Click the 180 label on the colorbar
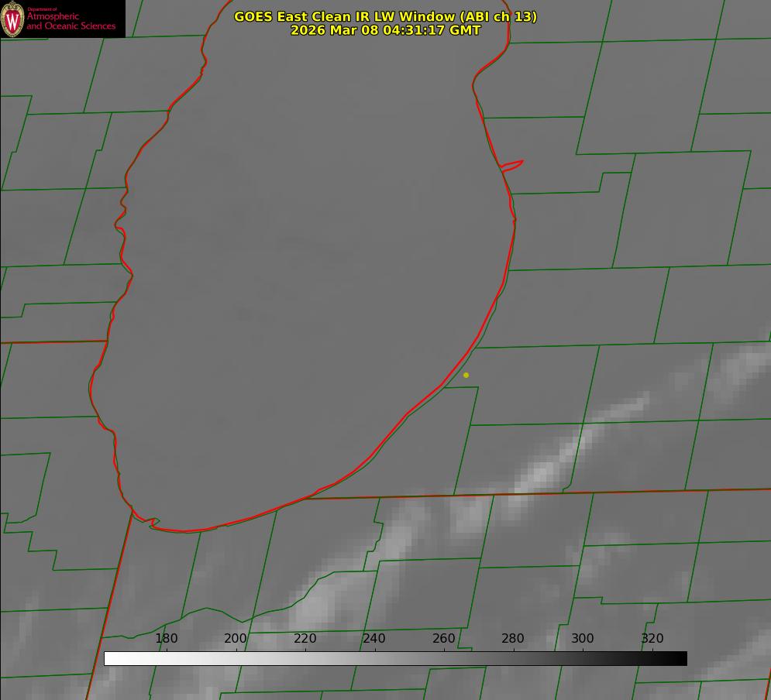This screenshot has height=700, width=771. 167,638
